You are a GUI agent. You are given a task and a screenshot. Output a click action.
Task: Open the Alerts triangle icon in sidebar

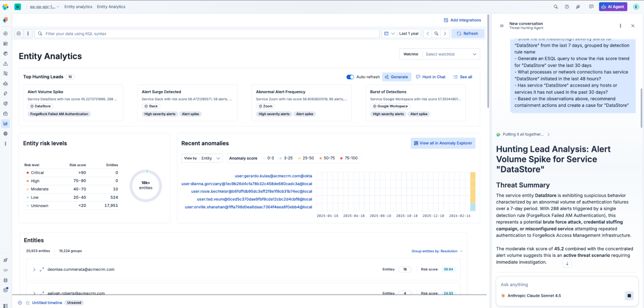click(5, 64)
